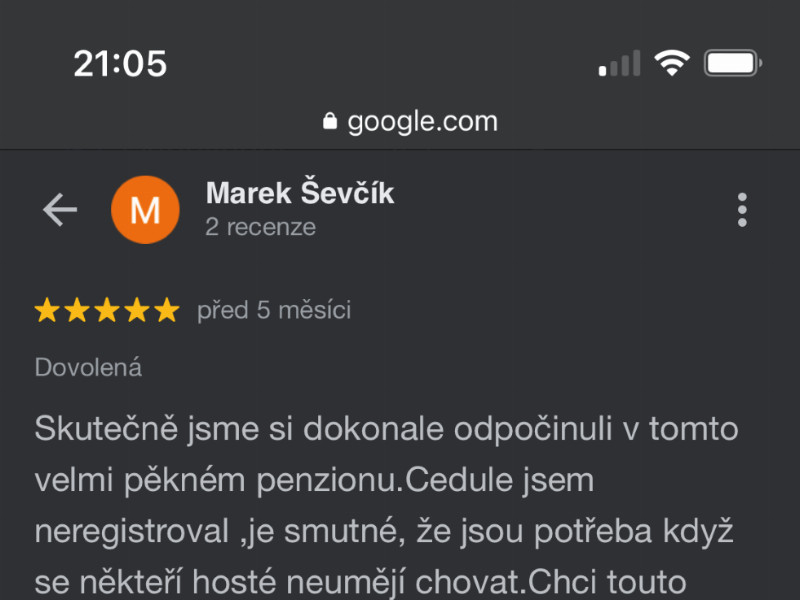Tap the fifth review star
This screenshot has width=800, height=600.
pyautogui.click(x=167, y=310)
